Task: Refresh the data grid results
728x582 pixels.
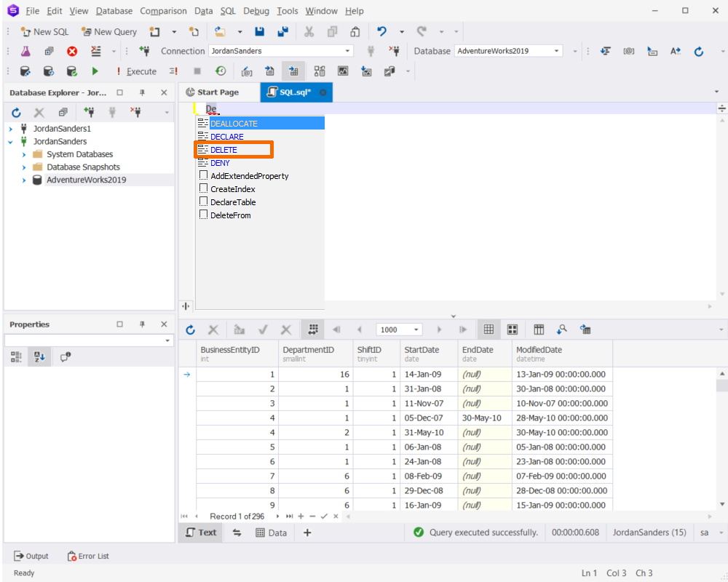Action: [x=190, y=330]
